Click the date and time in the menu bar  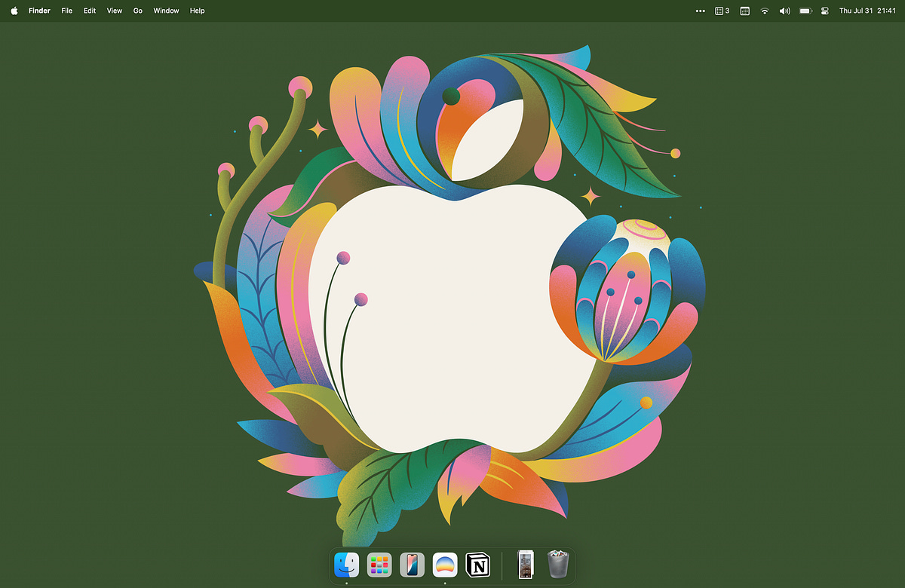coord(867,11)
